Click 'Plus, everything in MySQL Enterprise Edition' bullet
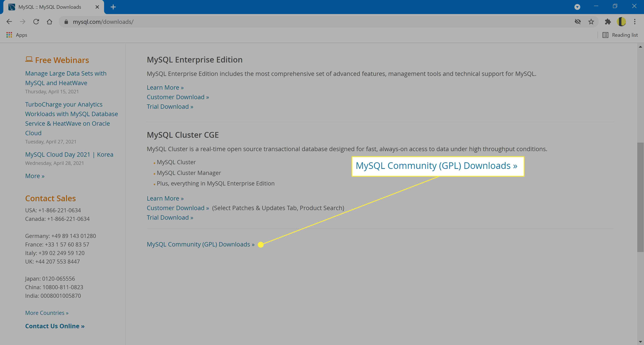Screen dimensions: 644x345 [216, 183]
